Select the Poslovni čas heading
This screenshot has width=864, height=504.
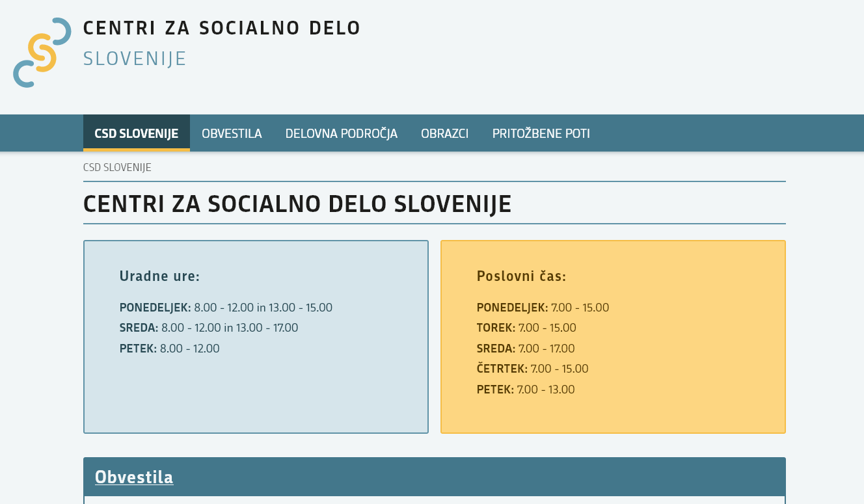(x=521, y=276)
